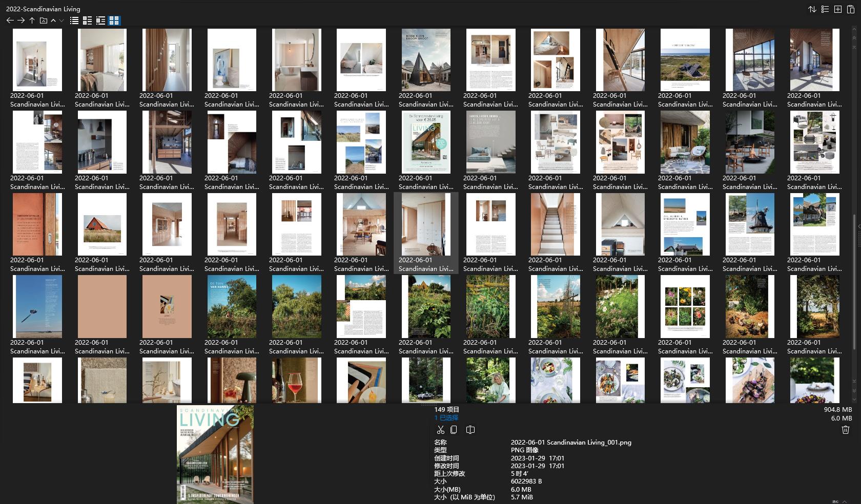Screen dimensions: 861x504
Task: Cut the selected file using scissors icon
Action: point(441,429)
